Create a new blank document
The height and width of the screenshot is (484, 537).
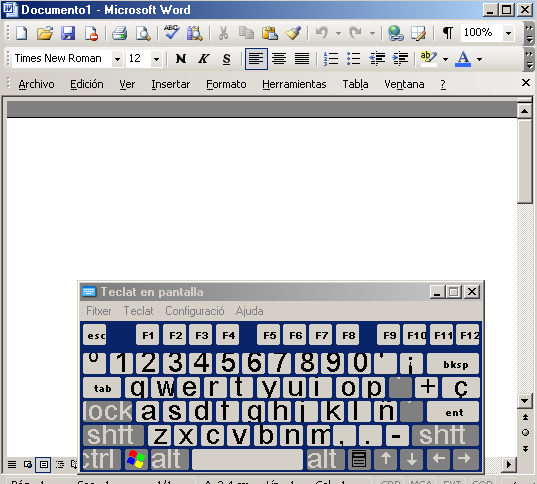coord(22,33)
